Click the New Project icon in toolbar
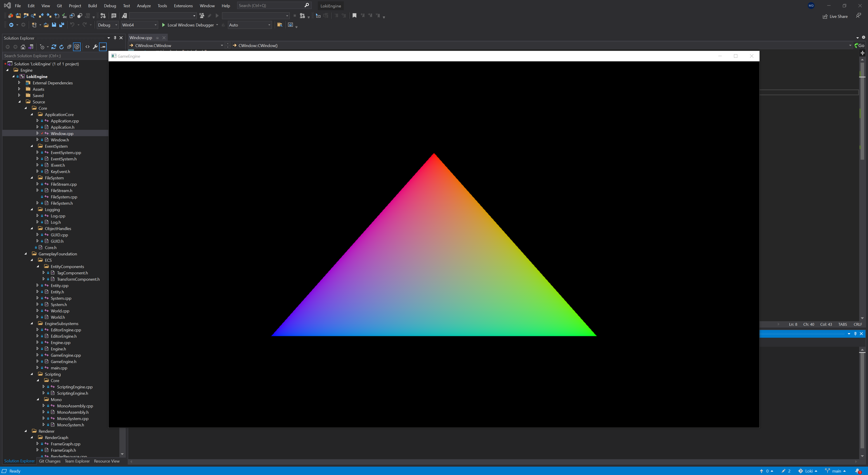This screenshot has height=475, width=868. coord(34,25)
